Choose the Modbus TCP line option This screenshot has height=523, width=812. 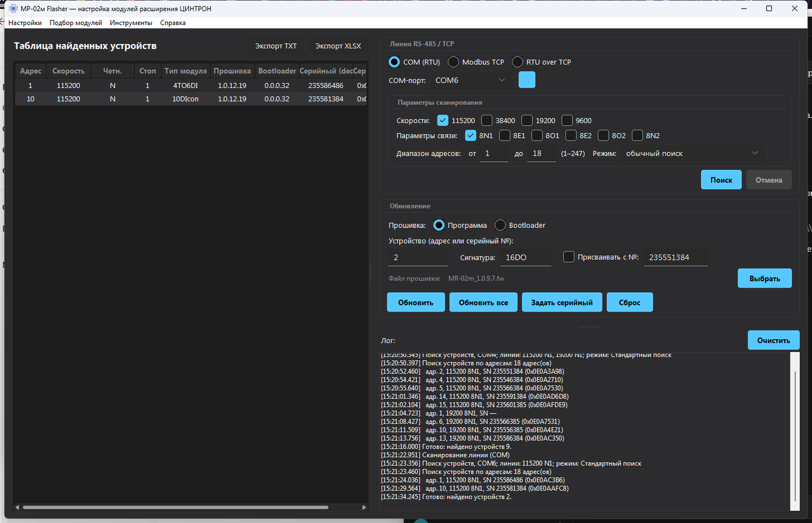coord(454,62)
